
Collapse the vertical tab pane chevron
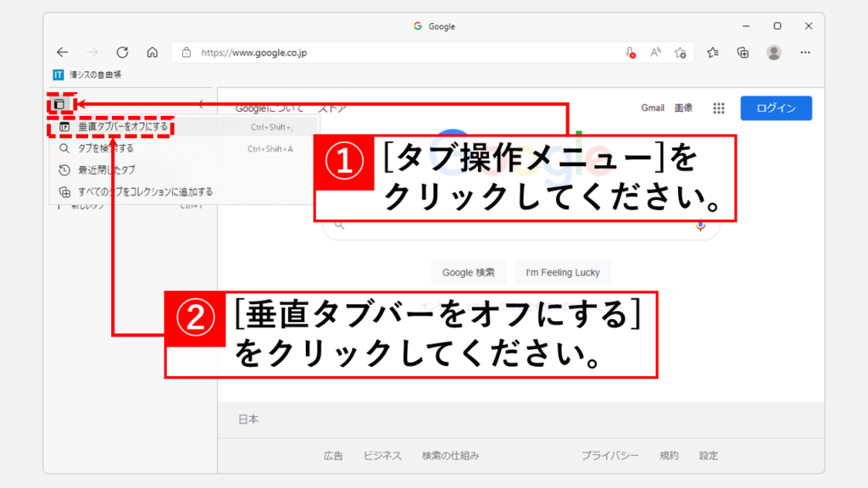click(201, 105)
